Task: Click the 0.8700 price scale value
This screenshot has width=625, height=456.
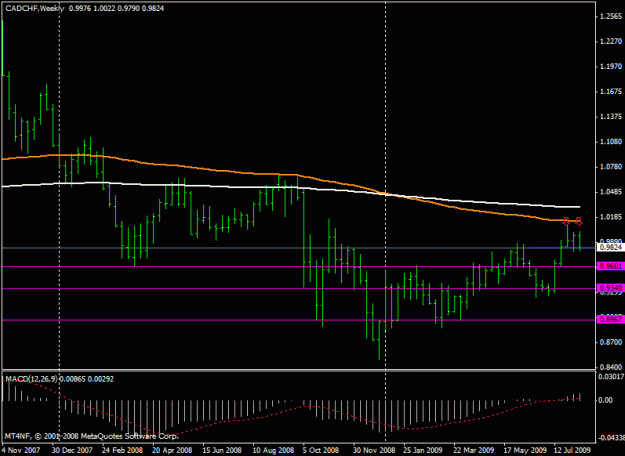Action: (610, 342)
